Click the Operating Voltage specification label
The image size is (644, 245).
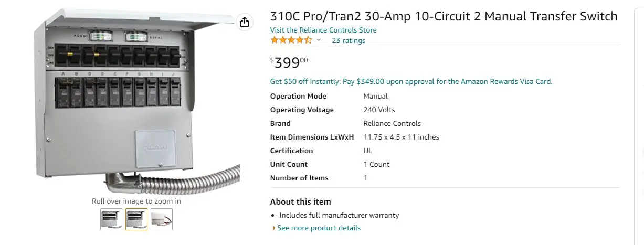click(302, 110)
